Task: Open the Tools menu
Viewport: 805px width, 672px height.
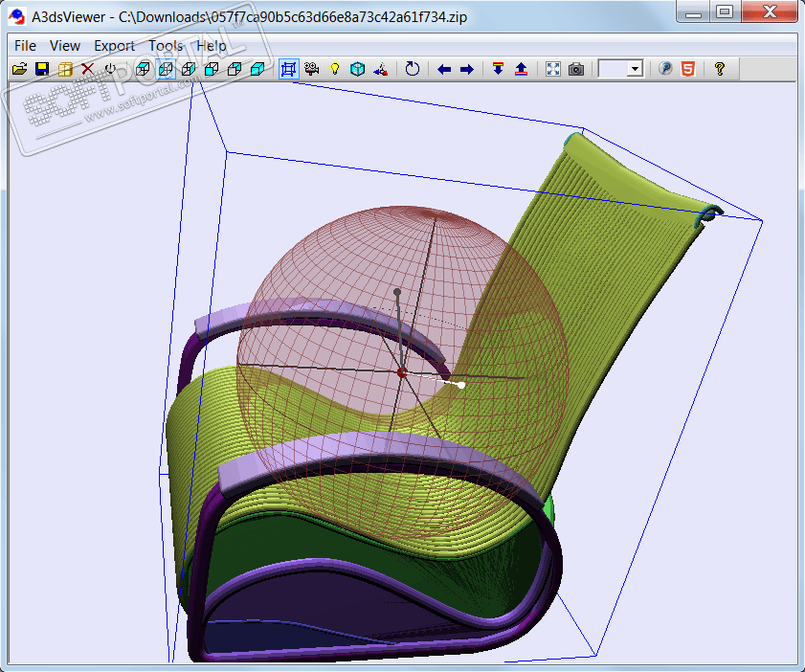Action: 166,46
